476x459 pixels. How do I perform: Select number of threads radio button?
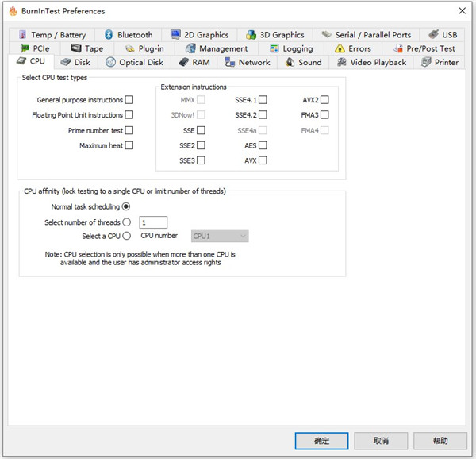(127, 222)
